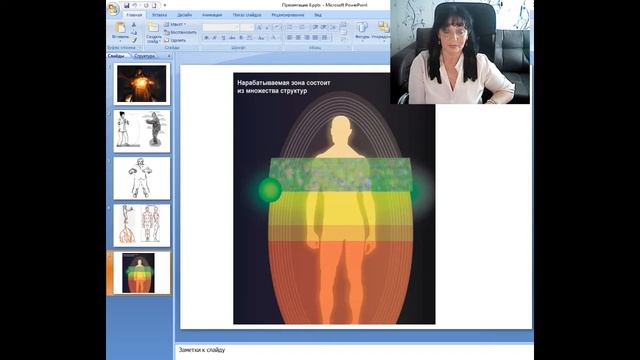Screen dimensions: 640x360
Task: Convert to SmartArt graphic
Action: pos(344,39)
